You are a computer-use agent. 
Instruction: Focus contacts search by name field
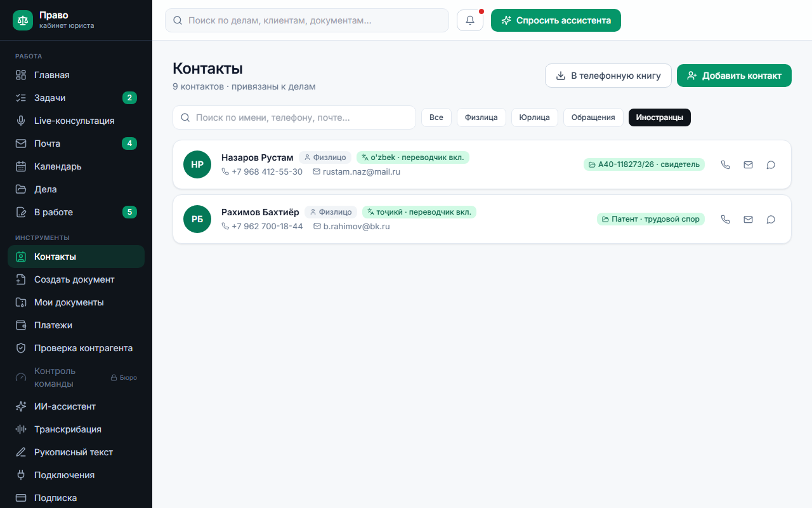(x=294, y=117)
